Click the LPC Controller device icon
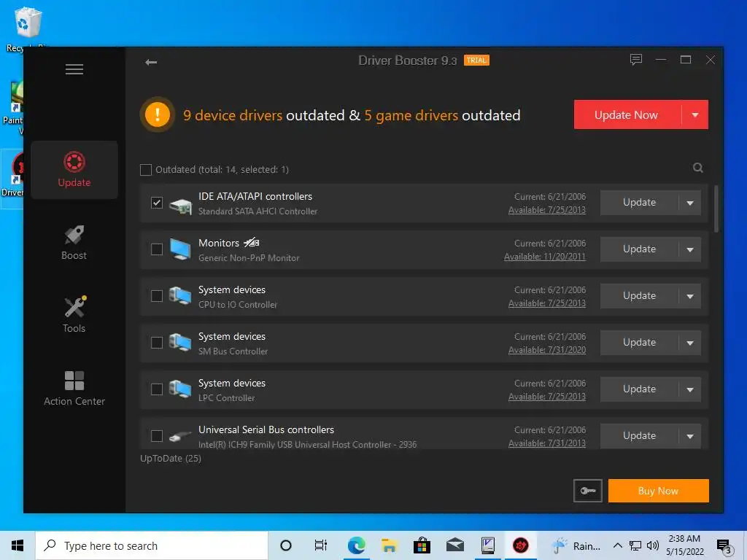747x560 pixels. (x=180, y=389)
